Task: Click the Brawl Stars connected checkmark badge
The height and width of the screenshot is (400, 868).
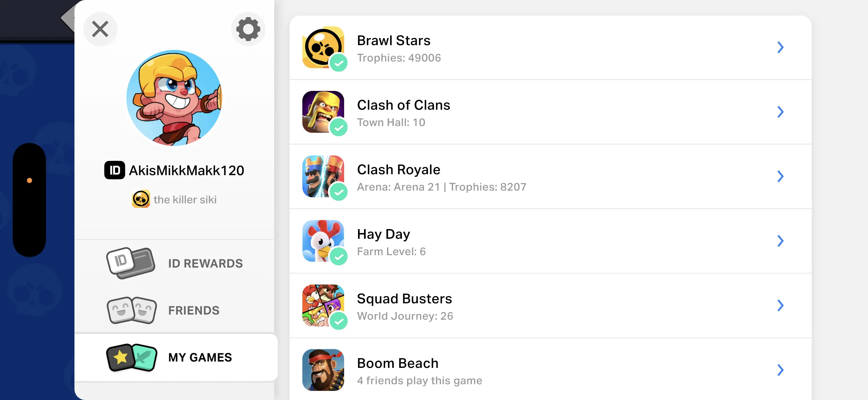Action: 338,63
